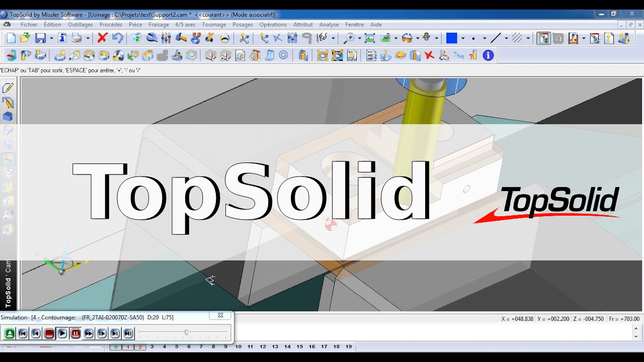Image resolution: width=644 pixels, height=362 pixels.
Task: Open the Fraisage menu
Action: [158, 25]
